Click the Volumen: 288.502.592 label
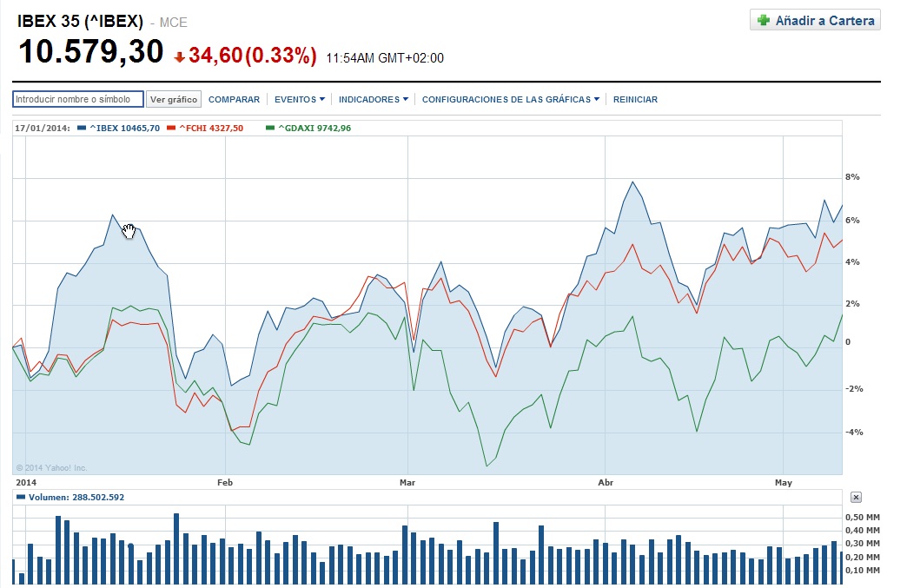The width and height of the screenshot is (907, 588). click(x=76, y=497)
